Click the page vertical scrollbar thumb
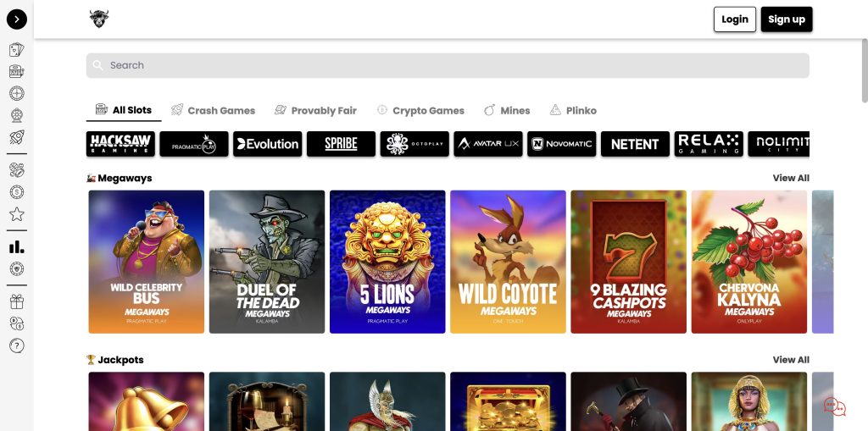868x431 pixels. pyautogui.click(x=864, y=71)
